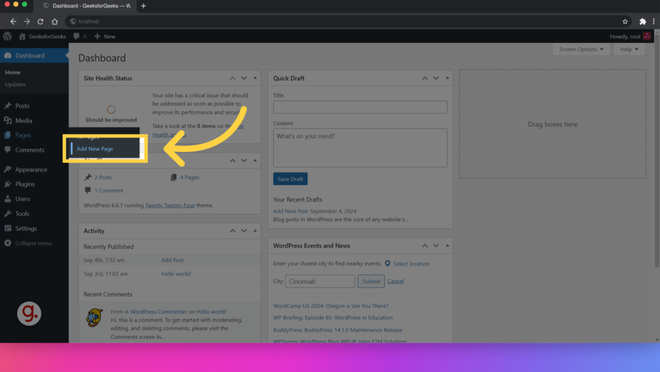The height and width of the screenshot is (372, 660).
Task: Open the GeeksforGeeks site home icon
Action: point(22,37)
